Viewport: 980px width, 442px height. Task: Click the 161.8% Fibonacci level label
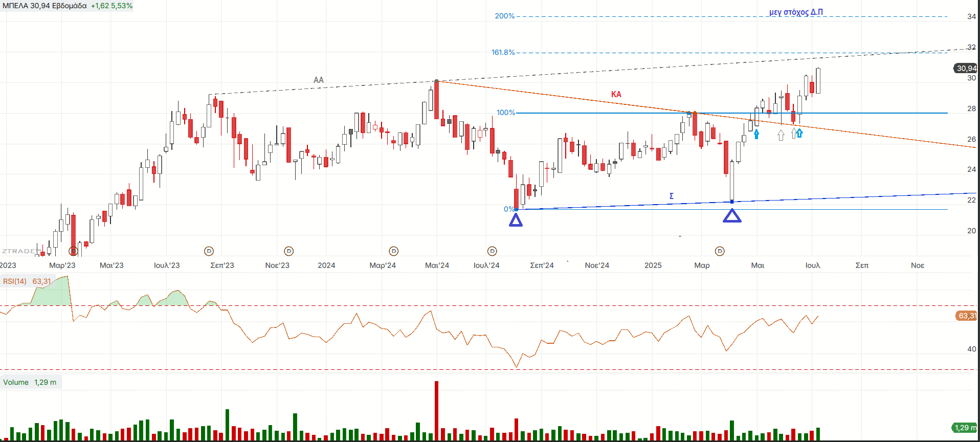pos(503,52)
